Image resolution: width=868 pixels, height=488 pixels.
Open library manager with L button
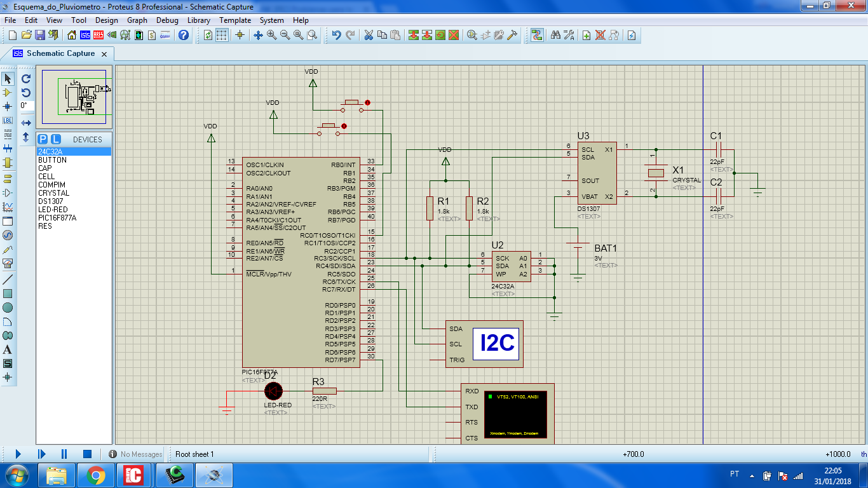coord(56,139)
